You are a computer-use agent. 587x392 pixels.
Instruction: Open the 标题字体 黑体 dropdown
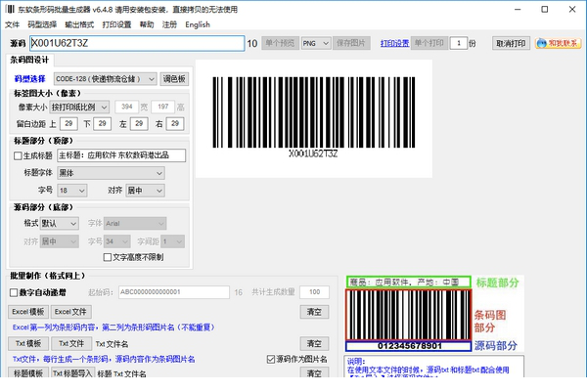(x=112, y=173)
